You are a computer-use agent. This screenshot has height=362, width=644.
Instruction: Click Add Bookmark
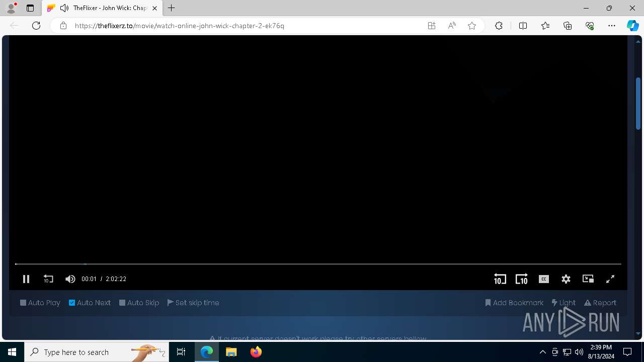tap(514, 303)
